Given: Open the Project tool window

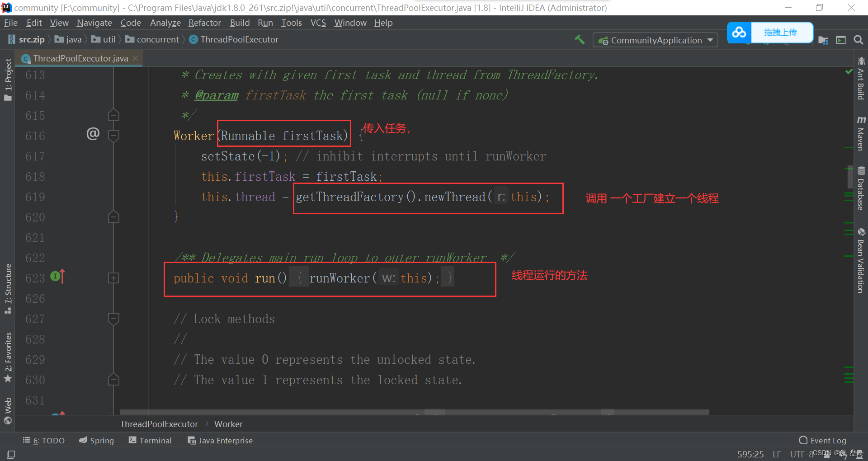Looking at the screenshot, I should point(8,80).
